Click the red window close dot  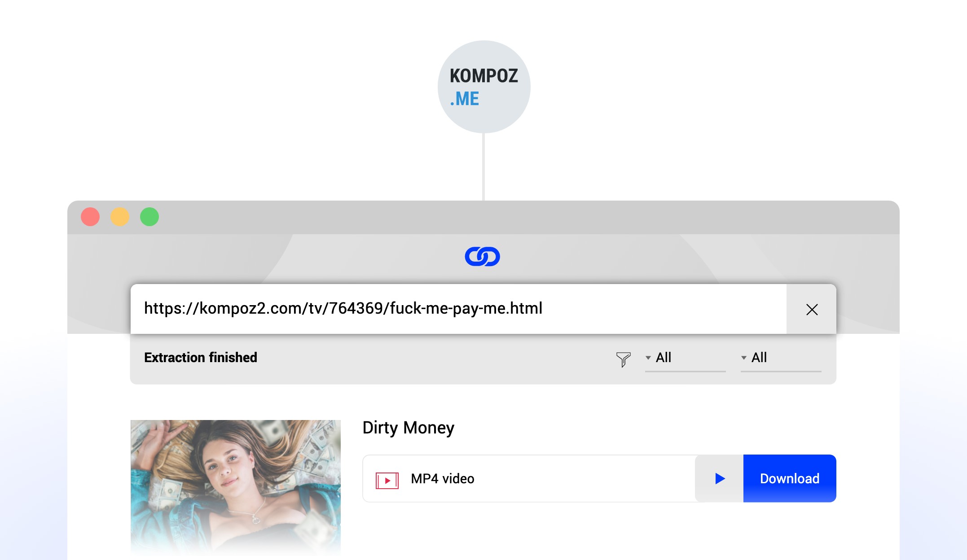click(x=90, y=217)
